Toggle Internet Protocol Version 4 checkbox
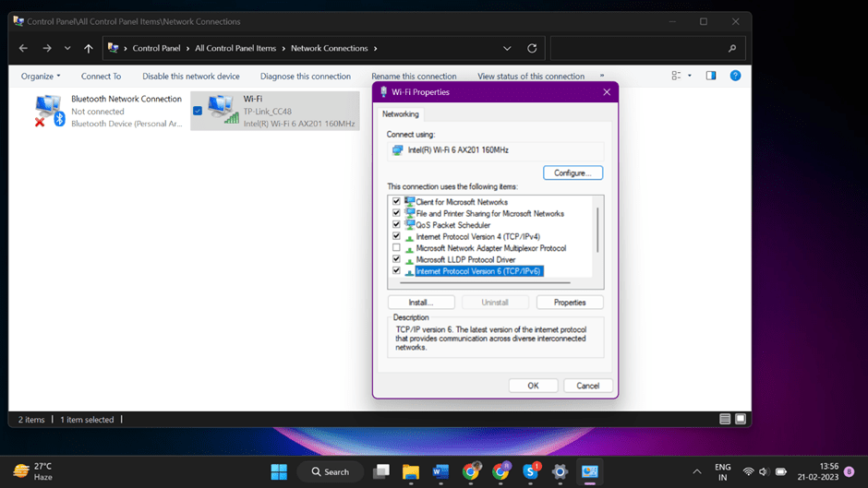This screenshot has height=488, width=868. point(396,236)
